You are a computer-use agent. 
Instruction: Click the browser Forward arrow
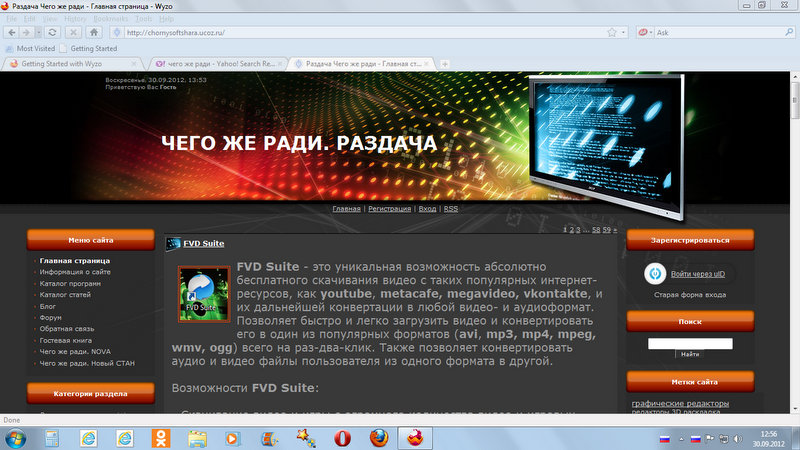(26, 32)
